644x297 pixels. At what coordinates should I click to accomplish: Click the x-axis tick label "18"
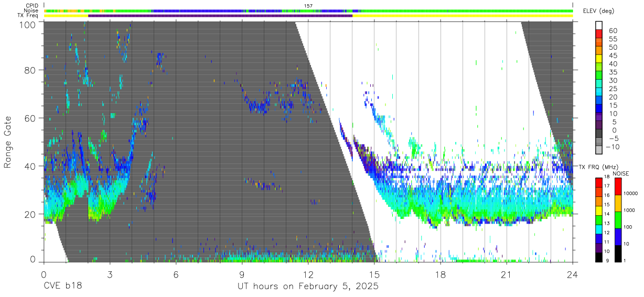coord(441,275)
